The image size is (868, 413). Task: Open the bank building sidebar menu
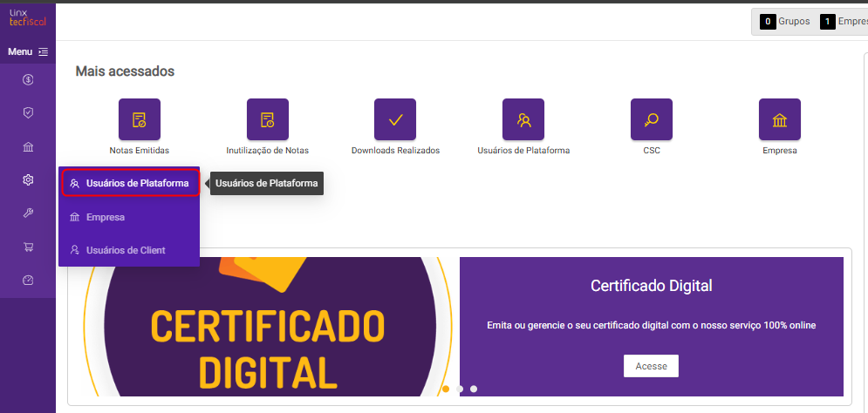click(28, 146)
